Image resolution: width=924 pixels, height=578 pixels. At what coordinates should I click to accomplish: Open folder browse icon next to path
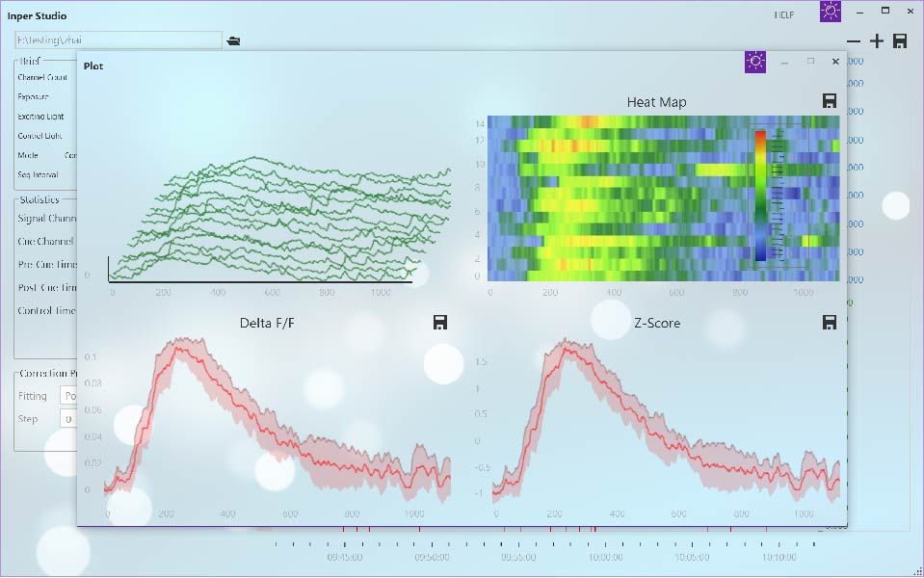[233, 40]
